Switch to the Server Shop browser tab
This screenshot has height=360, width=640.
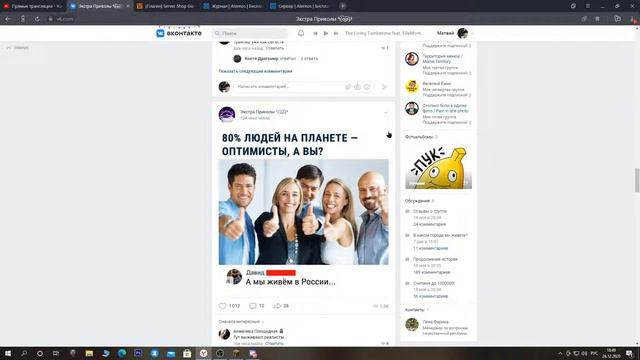(167, 6)
